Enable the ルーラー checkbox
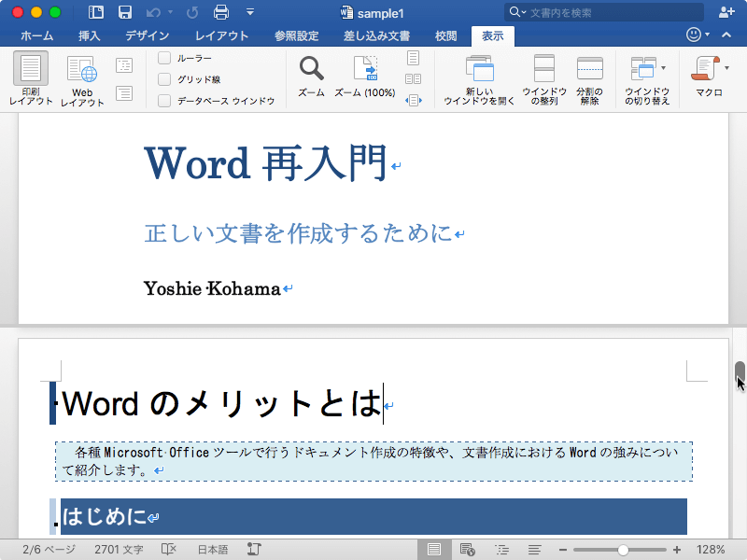747x560 pixels. coord(164,58)
